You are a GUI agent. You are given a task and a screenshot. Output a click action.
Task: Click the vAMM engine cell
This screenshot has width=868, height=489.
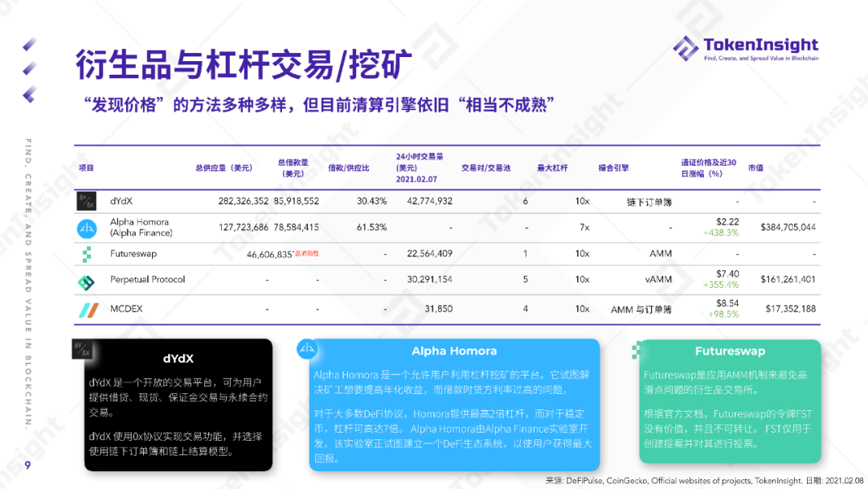coord(658,279)
